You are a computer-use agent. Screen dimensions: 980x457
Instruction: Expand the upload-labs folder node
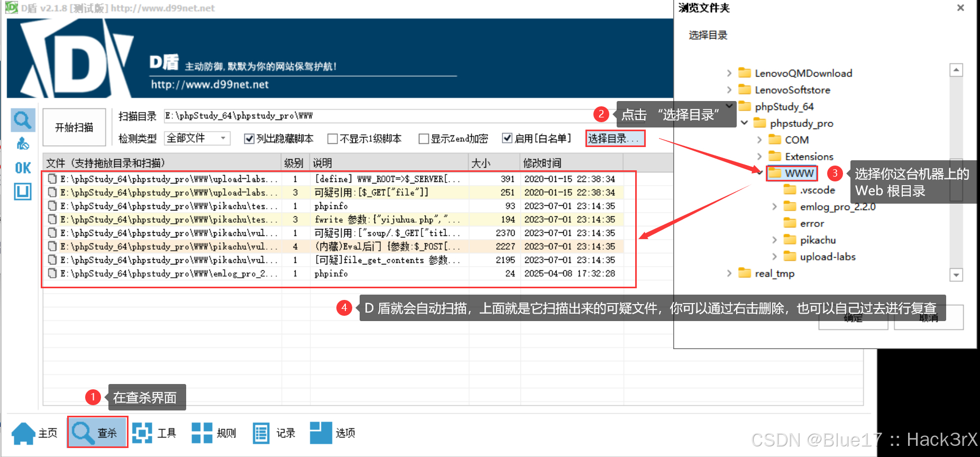[774, 257]
